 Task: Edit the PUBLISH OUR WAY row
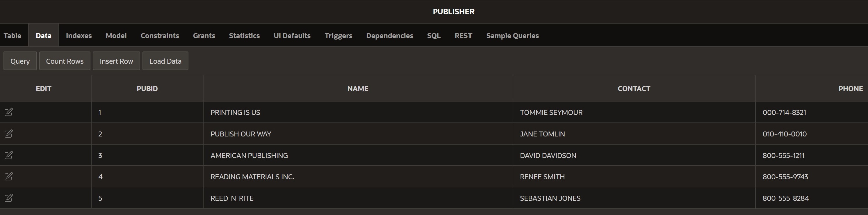[x=9, y=134]
